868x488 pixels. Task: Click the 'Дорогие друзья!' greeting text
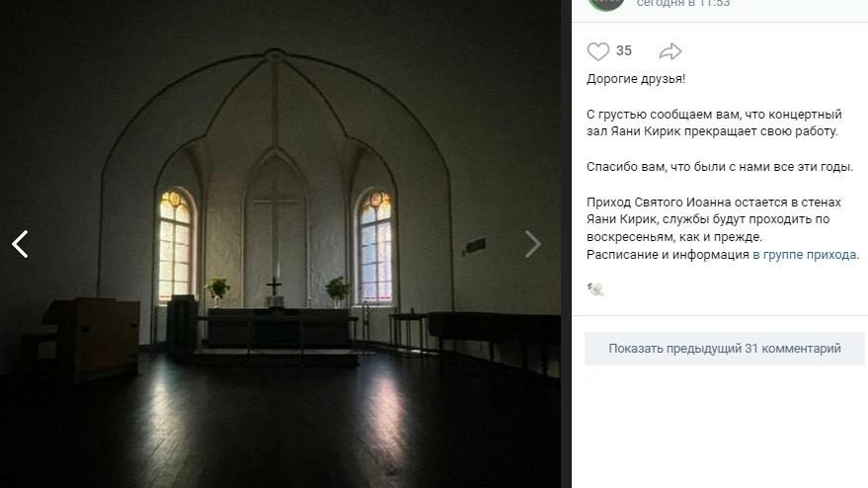pyautogui.click(x=636, y=79)
